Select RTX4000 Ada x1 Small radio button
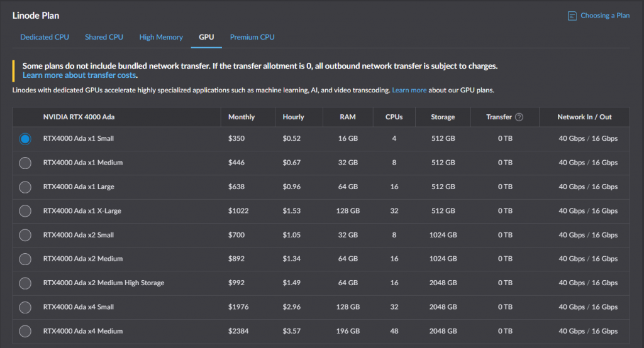This screenshot has width=644, height=348. [x=25, y=139]
